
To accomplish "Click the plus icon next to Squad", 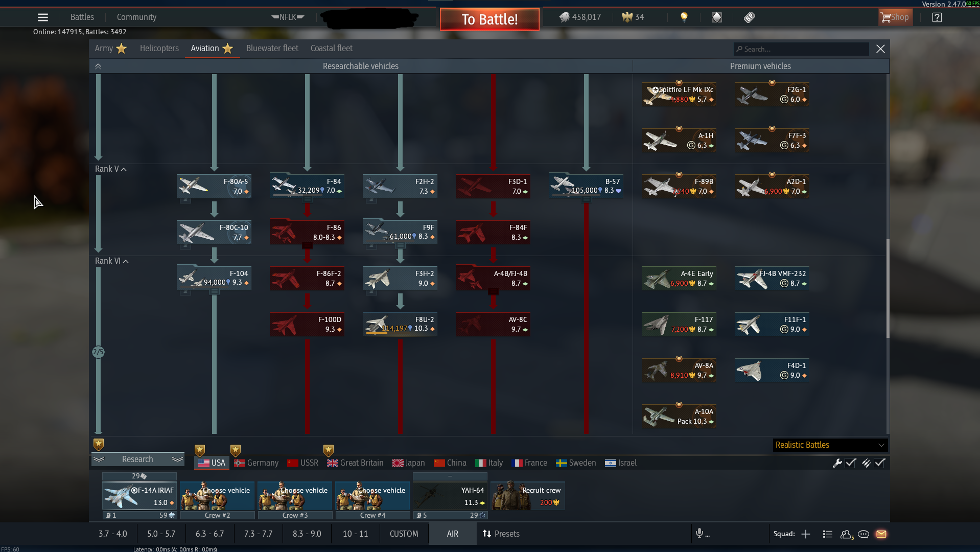I will pos(806,534).
